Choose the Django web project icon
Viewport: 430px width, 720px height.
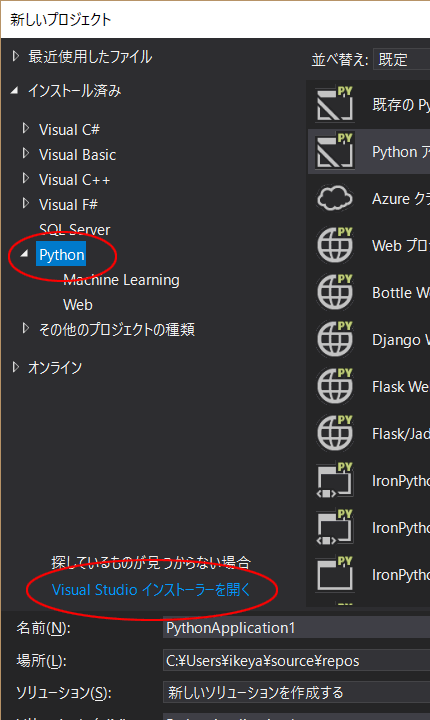point(335,339)
